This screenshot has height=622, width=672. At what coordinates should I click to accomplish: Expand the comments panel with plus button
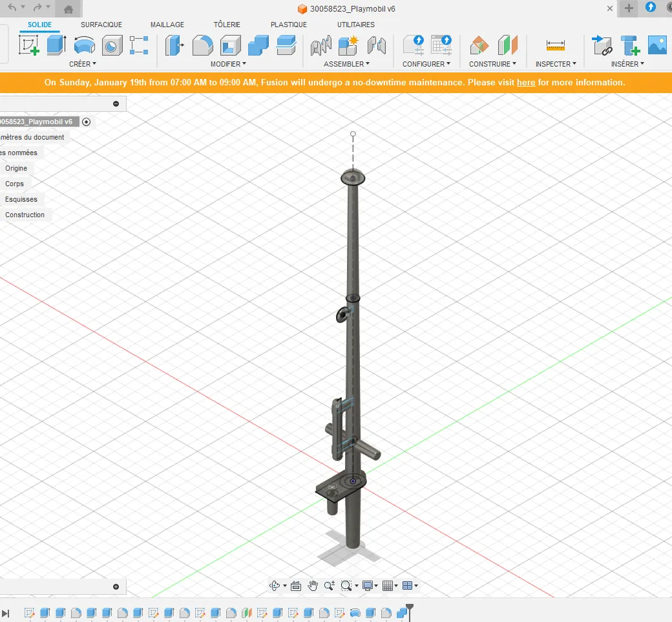click(116, 587)
